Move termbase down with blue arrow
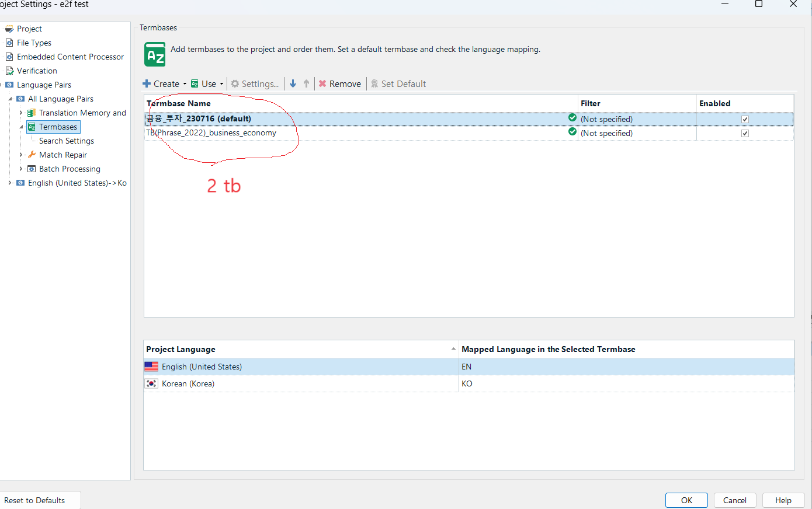Viewport: 812px width, 509px height. 293,83
